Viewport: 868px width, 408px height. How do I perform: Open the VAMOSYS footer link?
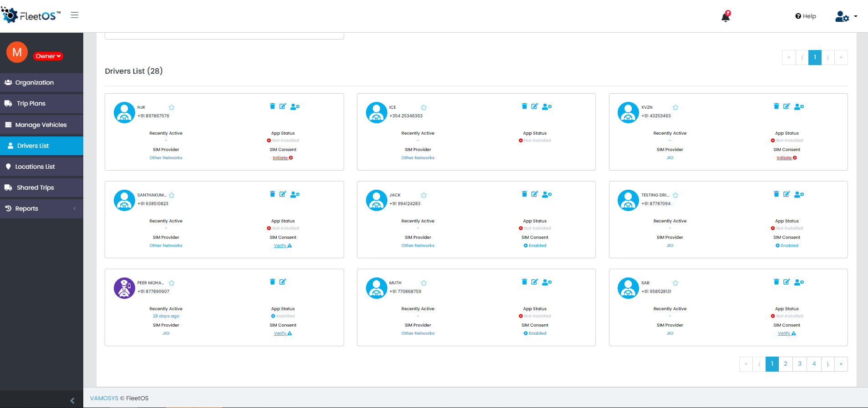click(x=104, y=398)
